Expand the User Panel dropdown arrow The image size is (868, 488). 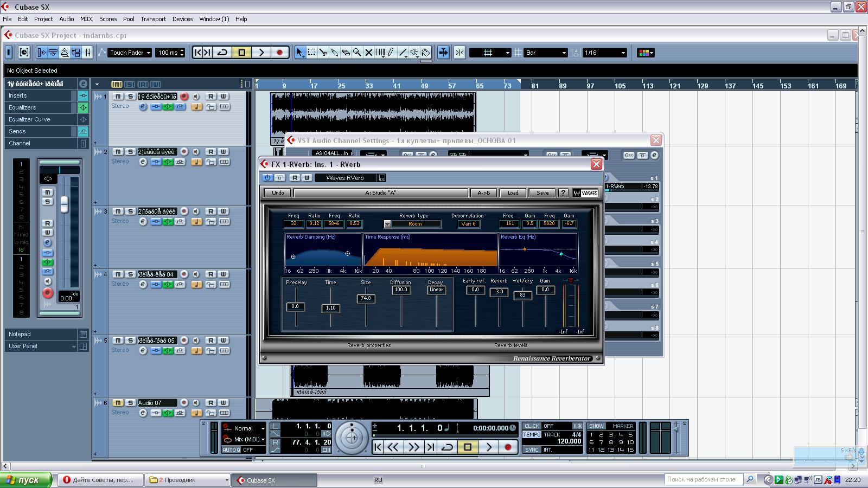(x=74, y=346)
